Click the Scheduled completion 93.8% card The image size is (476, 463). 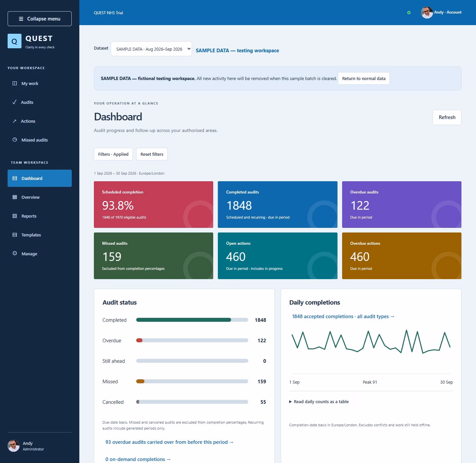coord(153,204)
